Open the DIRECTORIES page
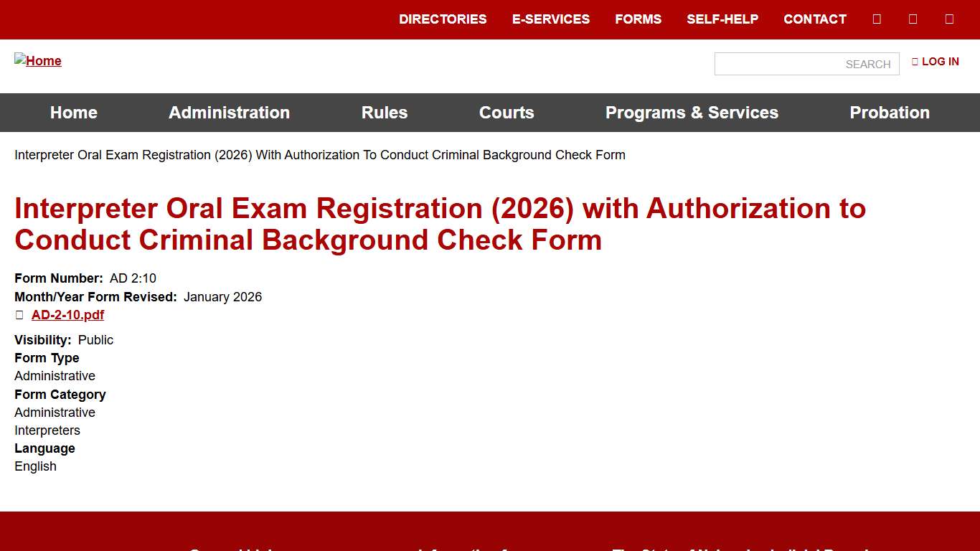 [443, 19]
